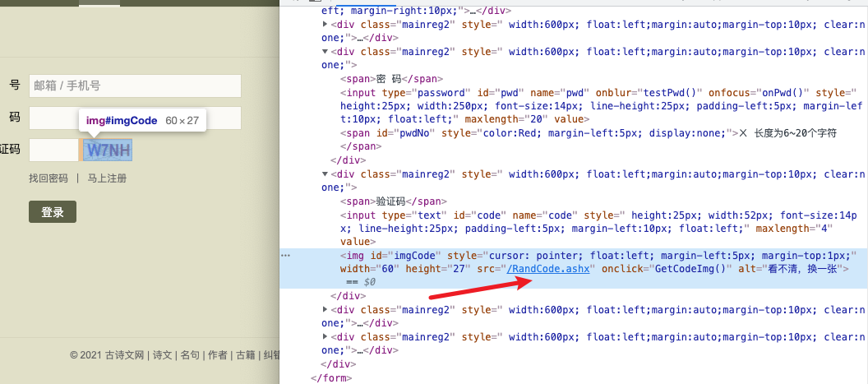Screen dimensions: 868x384
Task: Click the </form> closing tag line
Action: [331, 378]
